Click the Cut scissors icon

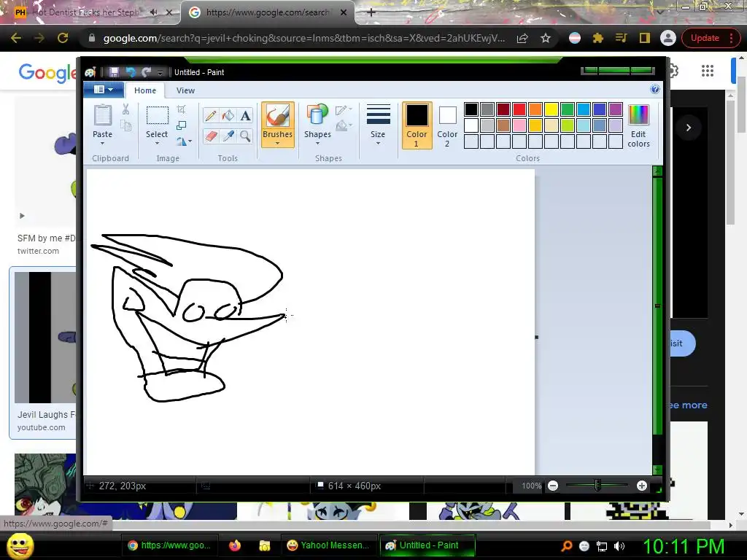pos(125,109)
